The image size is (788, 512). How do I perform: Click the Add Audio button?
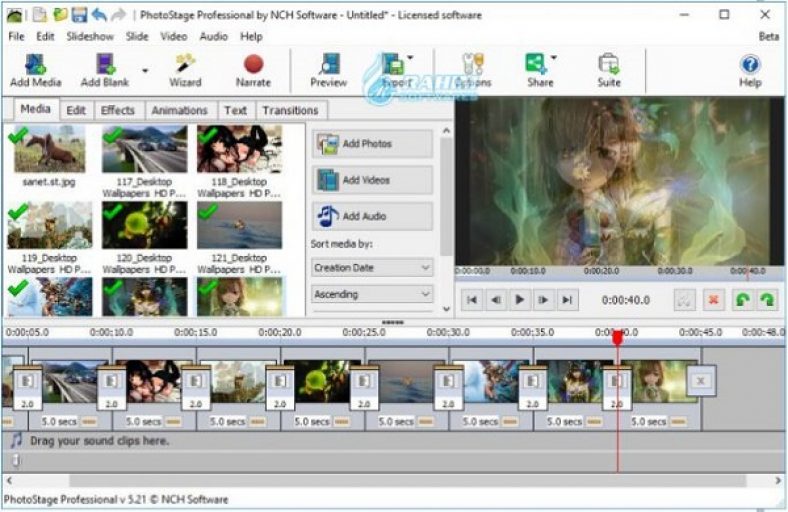pos(372,216)
